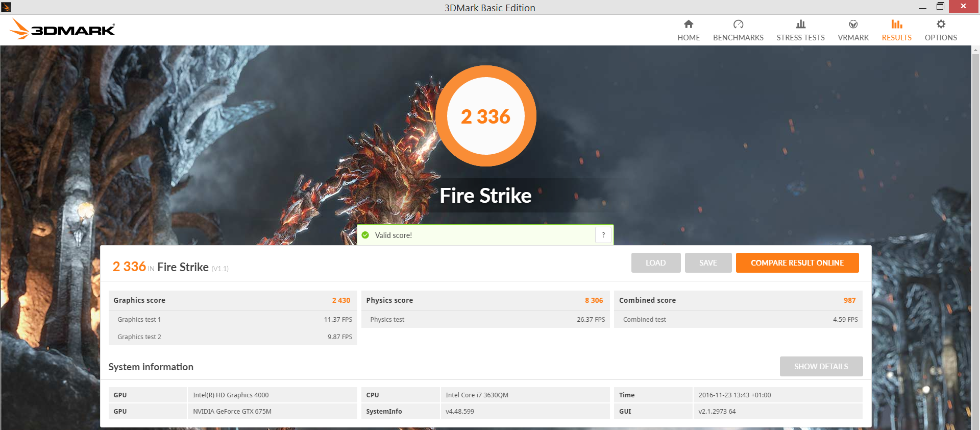
Task: Click the Home house icon
Action: coord(689,24)
